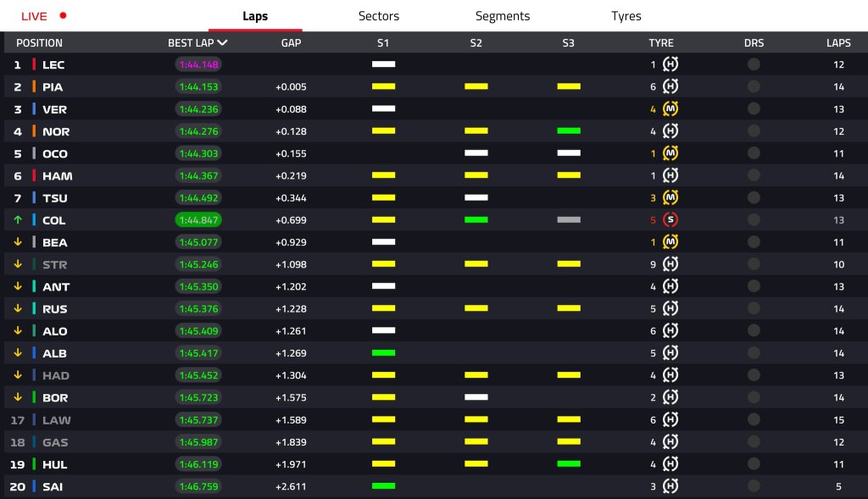Click the Segments view label

pyautogui.click(x=503, y=15)
